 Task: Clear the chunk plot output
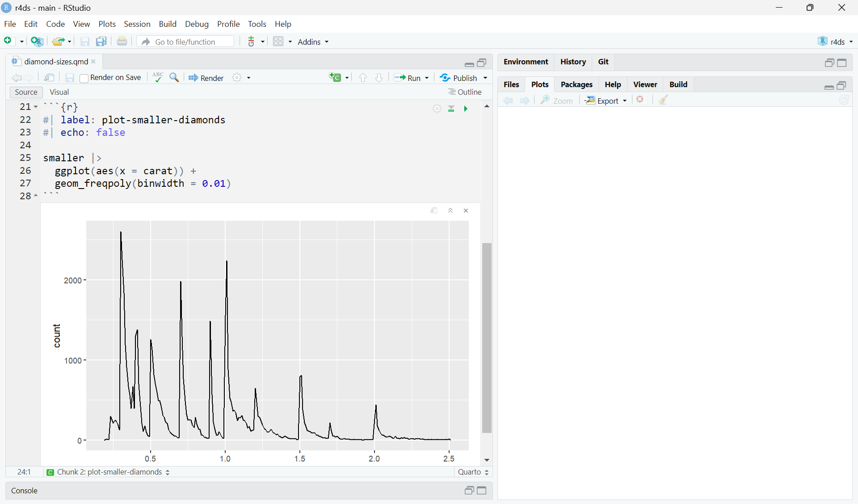[x=466, y=210]
